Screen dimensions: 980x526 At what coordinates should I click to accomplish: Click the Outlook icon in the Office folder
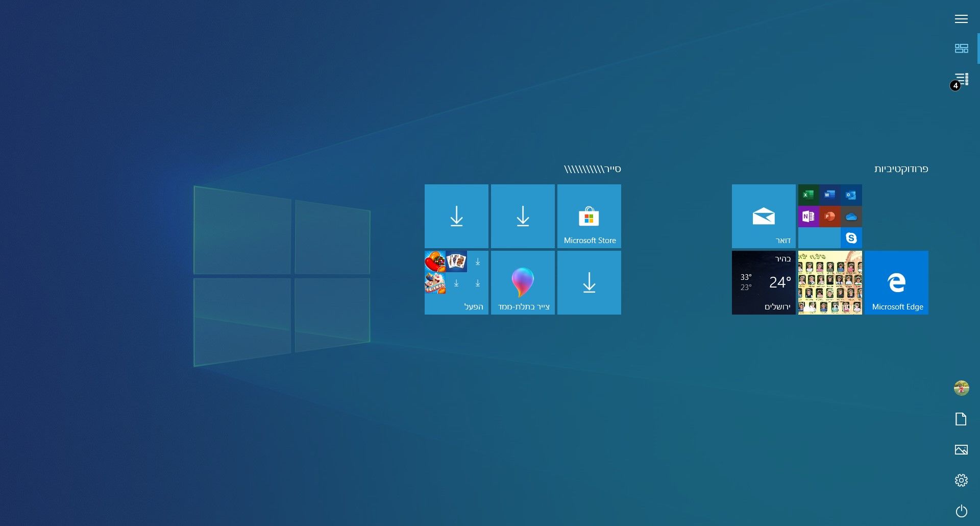851,195
